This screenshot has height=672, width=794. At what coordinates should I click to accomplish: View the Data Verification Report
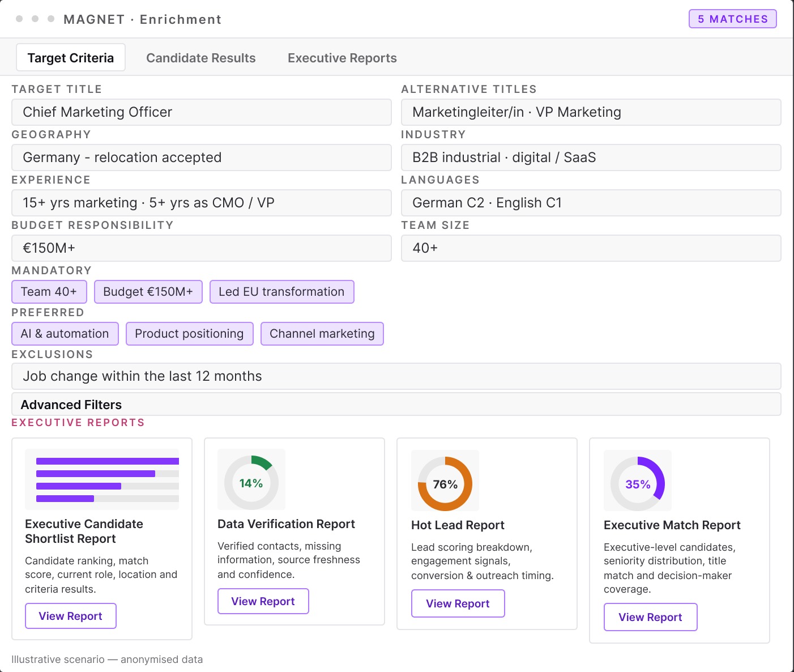coord(263,601)
